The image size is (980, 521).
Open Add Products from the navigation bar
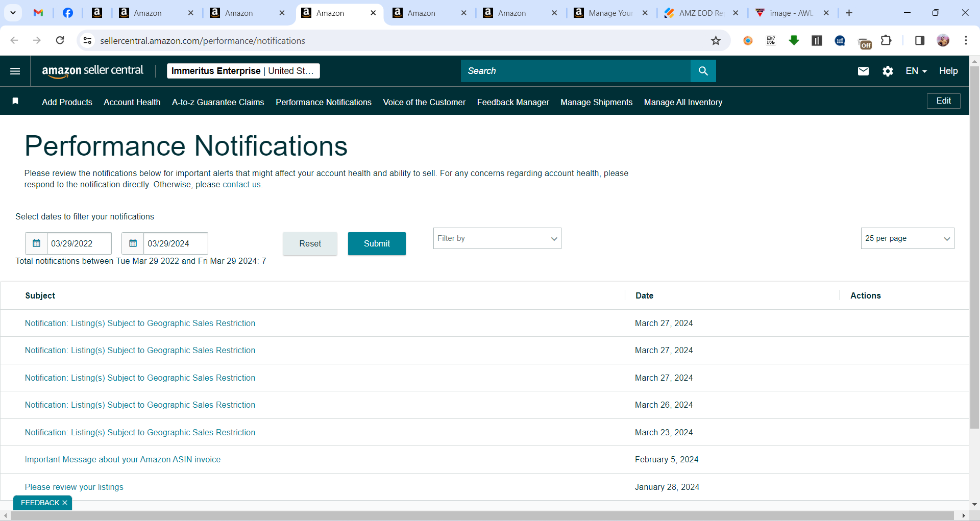tap(67, 102)
